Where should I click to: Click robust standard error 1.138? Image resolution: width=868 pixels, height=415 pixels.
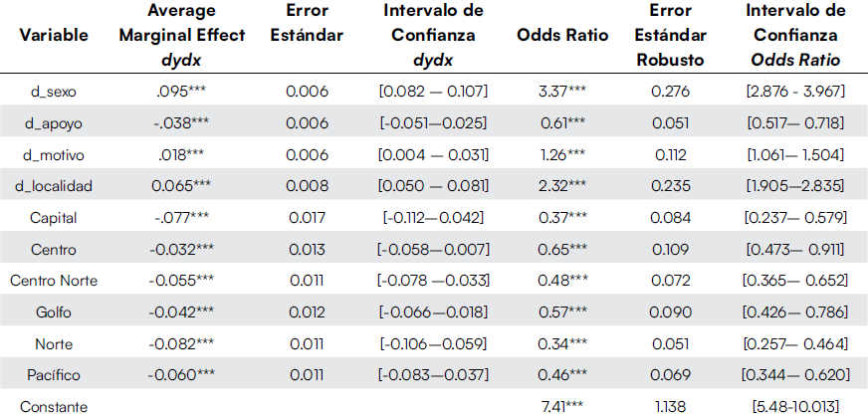pyautogui.click(x=670, y=406)
